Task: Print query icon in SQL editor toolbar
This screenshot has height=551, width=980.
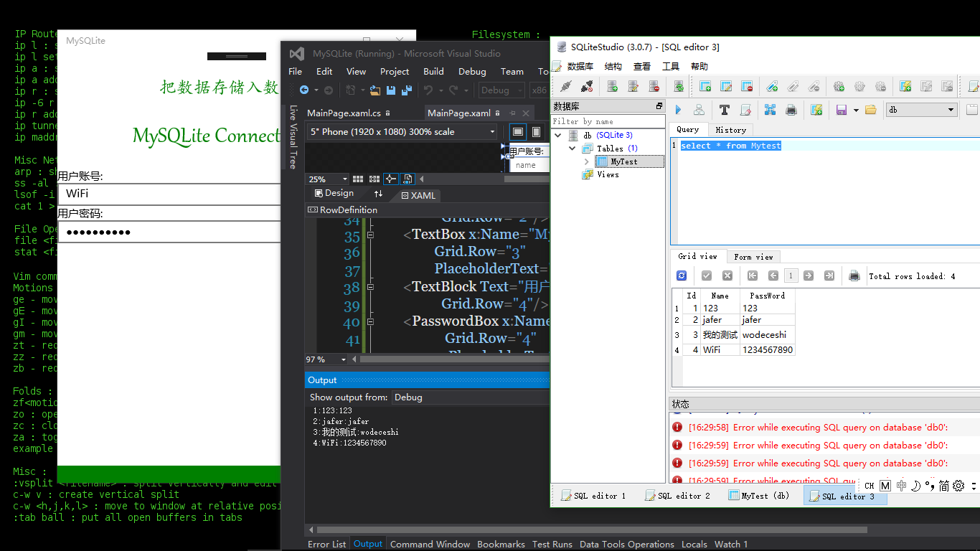Action: [791, 110]
